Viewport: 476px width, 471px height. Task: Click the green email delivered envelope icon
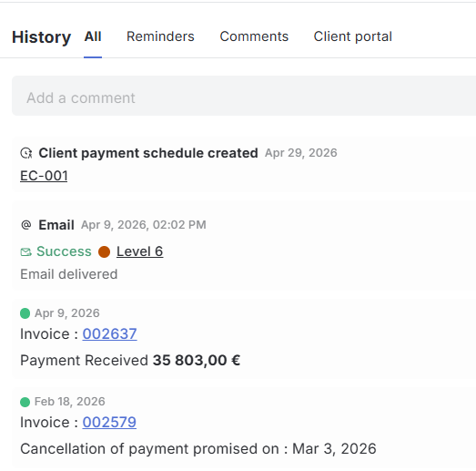tap(25, 252)
